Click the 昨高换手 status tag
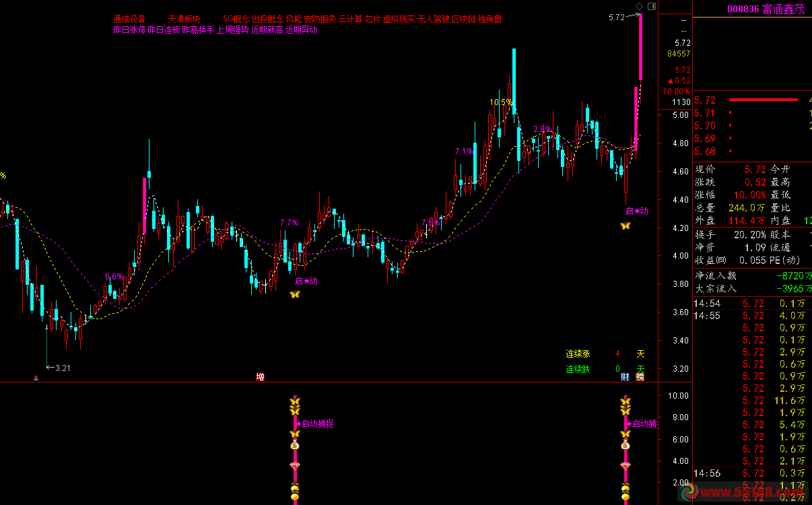812x505 pixels. (x=198, y=30)
